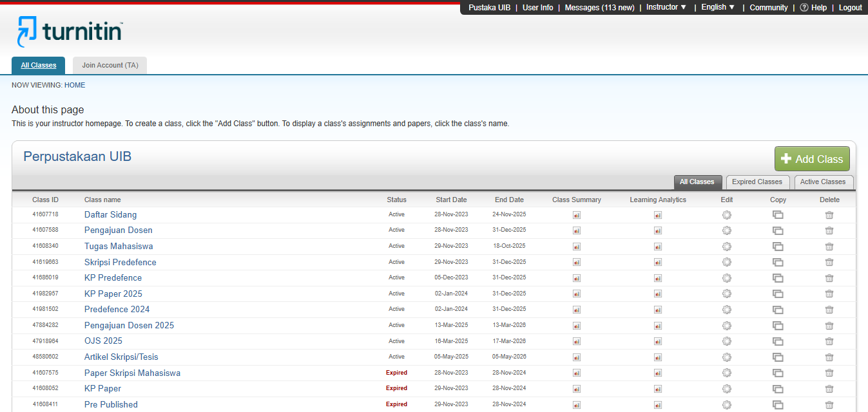Open the OJS 2025 class
868x412 pixels.
(x=103, y=341)
